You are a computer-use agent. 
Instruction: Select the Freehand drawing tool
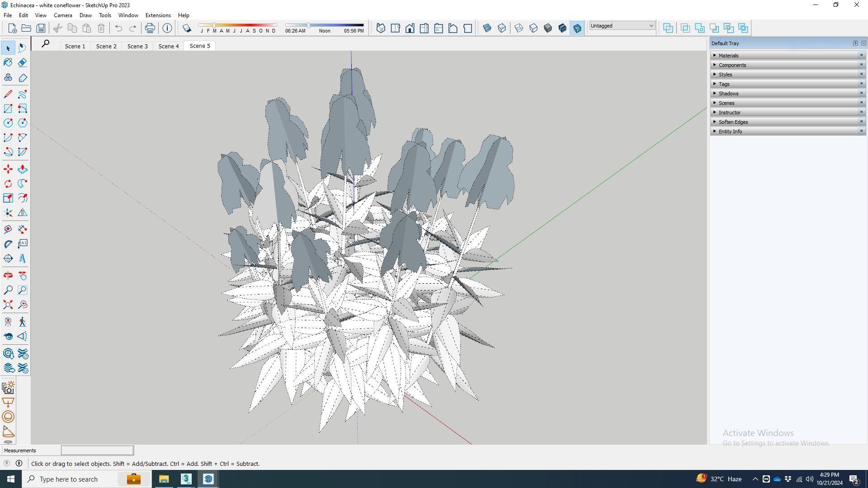click(x=23, y=94)
